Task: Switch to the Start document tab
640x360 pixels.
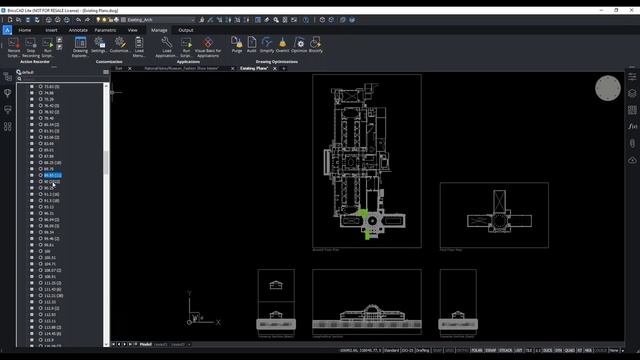Action: (119, 69)
